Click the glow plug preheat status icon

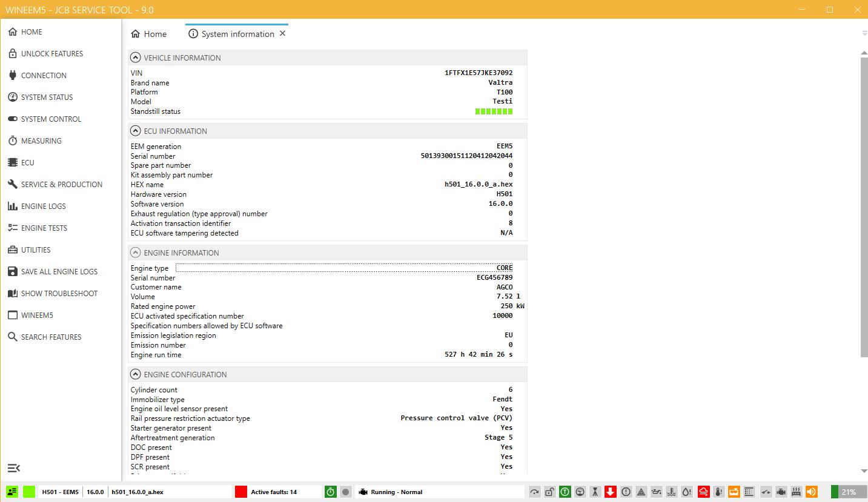pyautogui.click(x=795, y=492)
